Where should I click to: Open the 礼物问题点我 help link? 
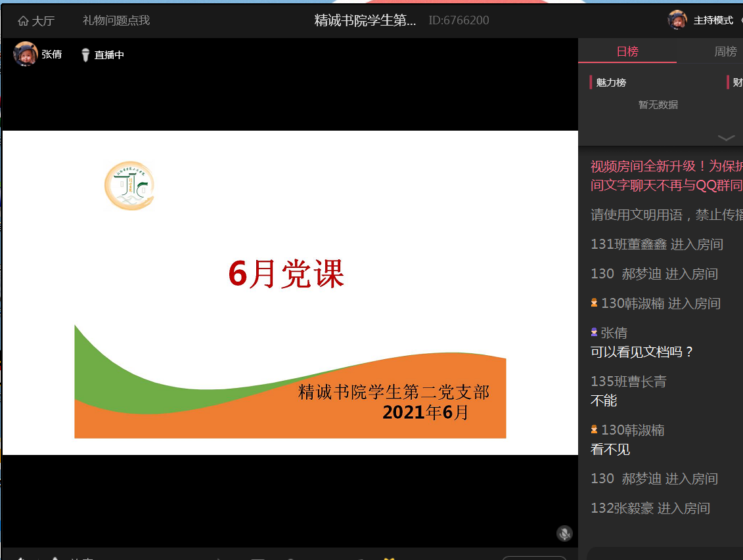pyautogui.click(x=116, y=20)
